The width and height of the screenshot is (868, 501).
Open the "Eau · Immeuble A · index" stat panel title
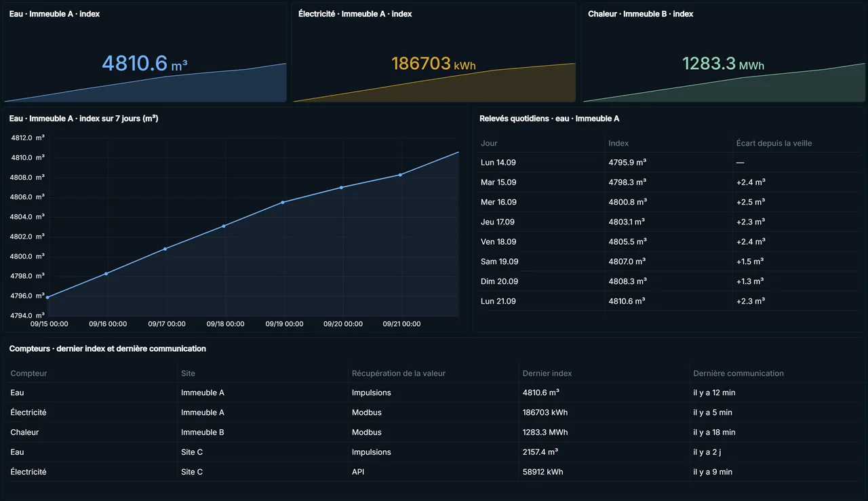pos(54,14)
